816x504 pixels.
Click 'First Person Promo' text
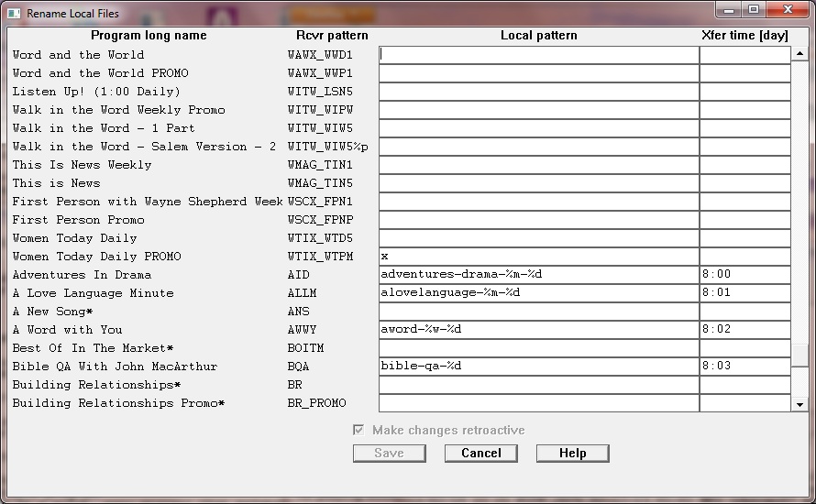(78, 220)
